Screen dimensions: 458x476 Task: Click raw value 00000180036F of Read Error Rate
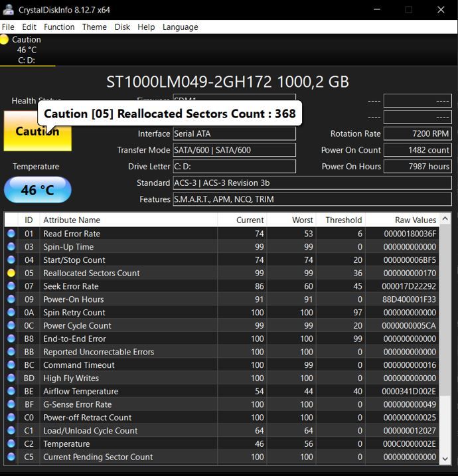410,234
